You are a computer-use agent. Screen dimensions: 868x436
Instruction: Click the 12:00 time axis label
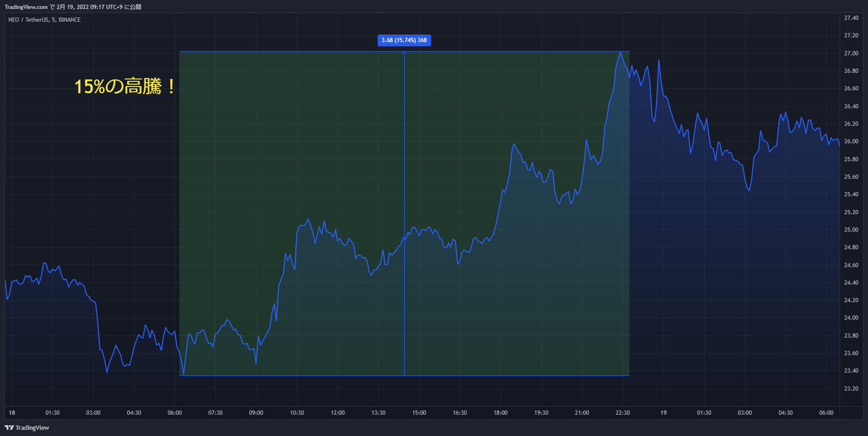coord(337,413)
